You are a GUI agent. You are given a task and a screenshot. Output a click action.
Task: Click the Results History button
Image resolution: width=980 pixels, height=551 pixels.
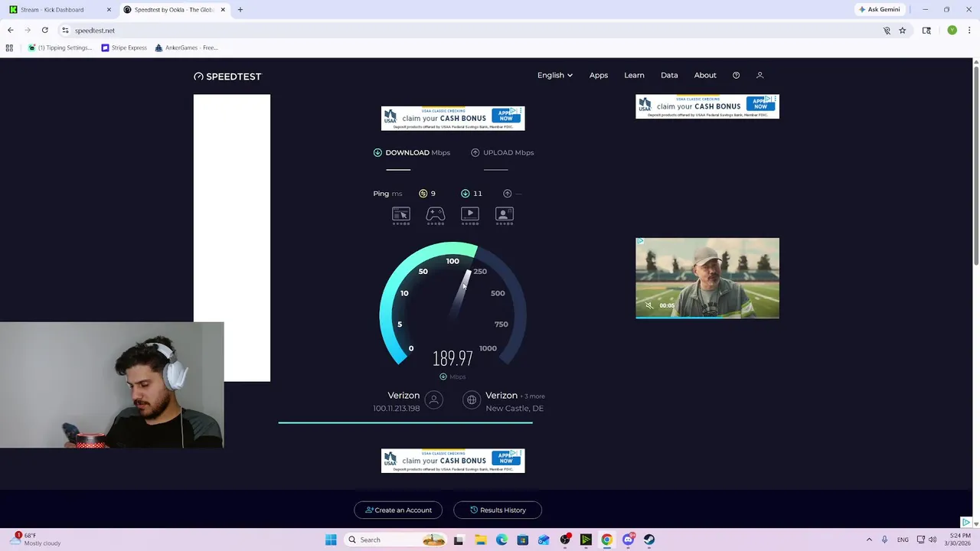pos(498,510)
